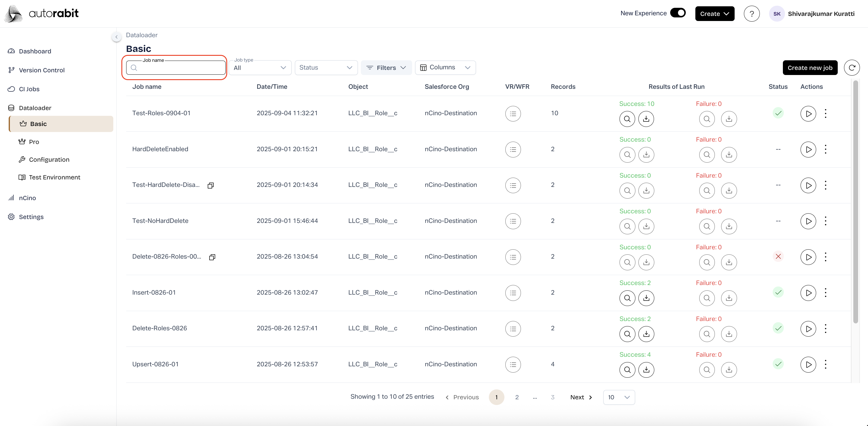Download failure results for Delete-Roles-0826

click(729, 334)
